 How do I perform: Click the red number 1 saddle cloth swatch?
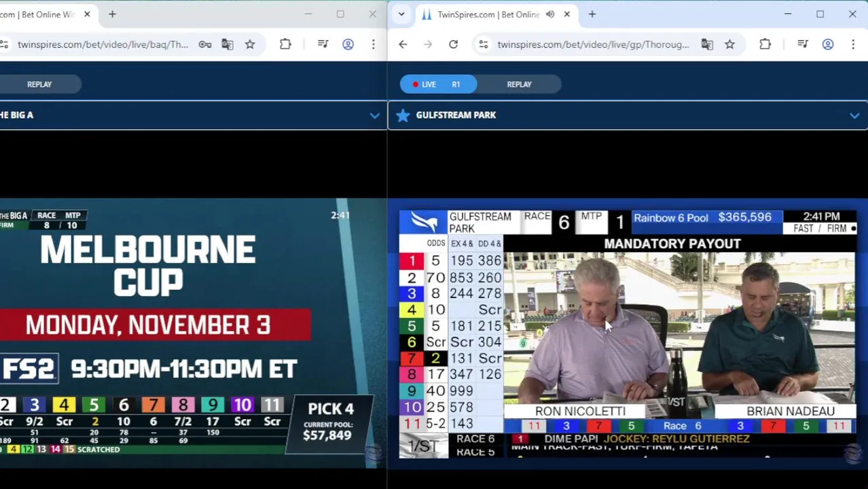pyautogui.click(x=412, y=261)
